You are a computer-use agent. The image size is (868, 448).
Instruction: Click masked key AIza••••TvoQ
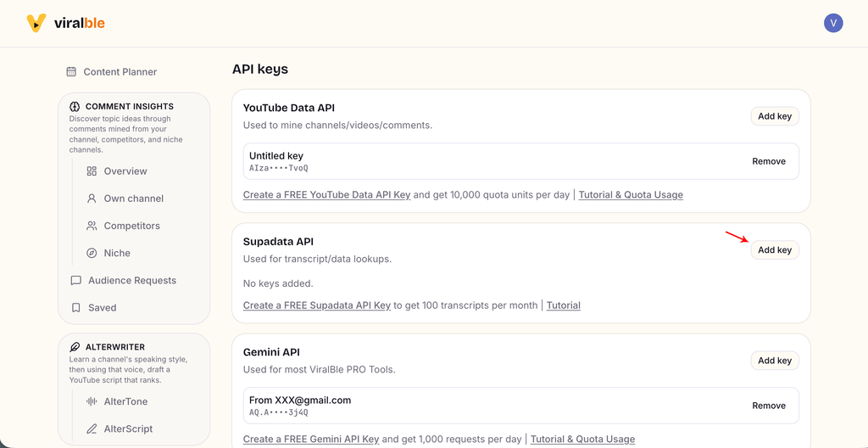click(x=278, y=168)
